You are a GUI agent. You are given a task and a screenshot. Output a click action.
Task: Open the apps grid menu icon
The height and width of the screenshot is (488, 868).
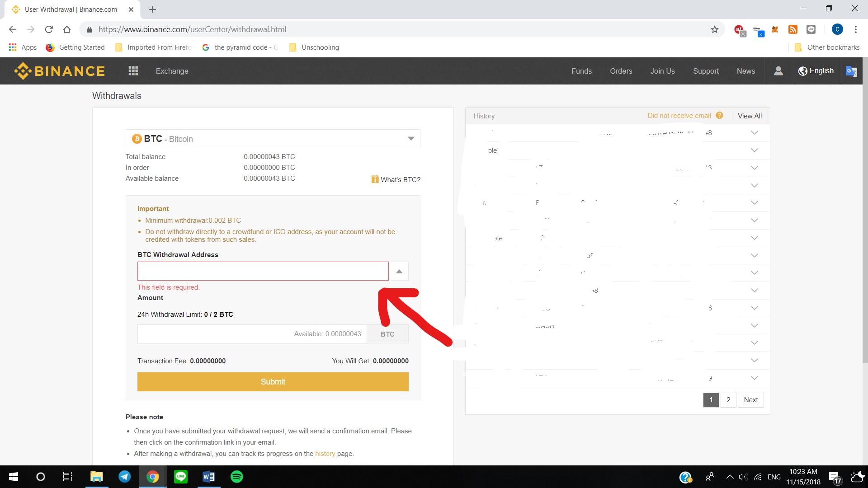pyautogui.click(x=133, y=71)
